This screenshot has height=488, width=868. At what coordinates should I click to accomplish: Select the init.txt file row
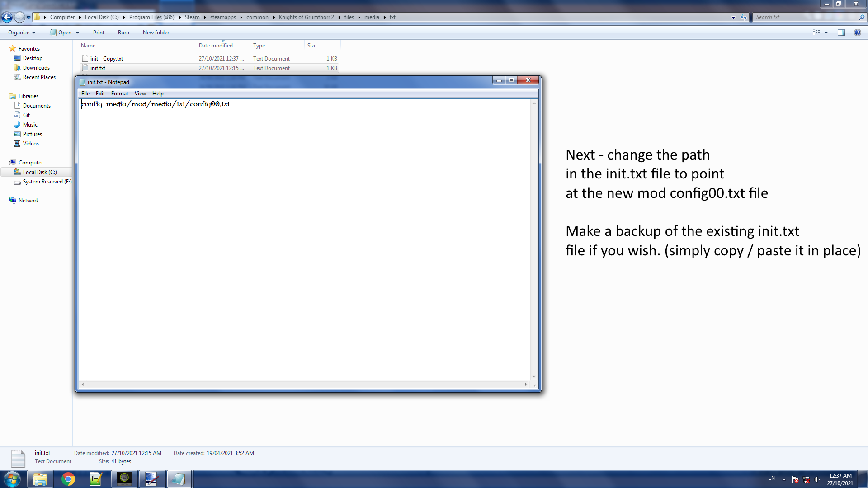point(209,68)
